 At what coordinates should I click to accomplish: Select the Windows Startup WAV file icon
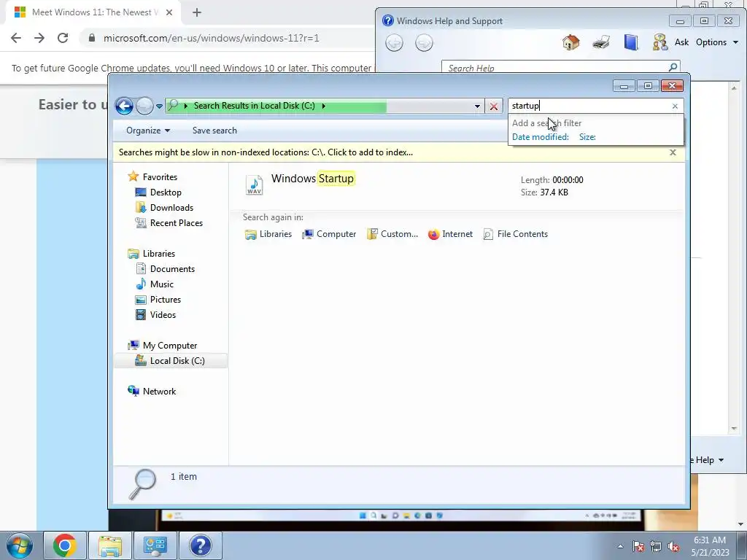pos(254,184)
